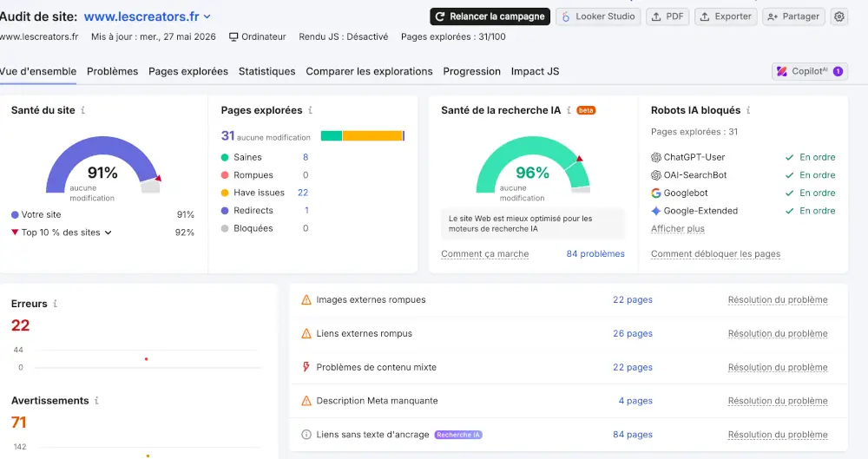The image size is (868, 459).
Task: Open the Comment ça marche link
Action: click(x=485, y=253)
